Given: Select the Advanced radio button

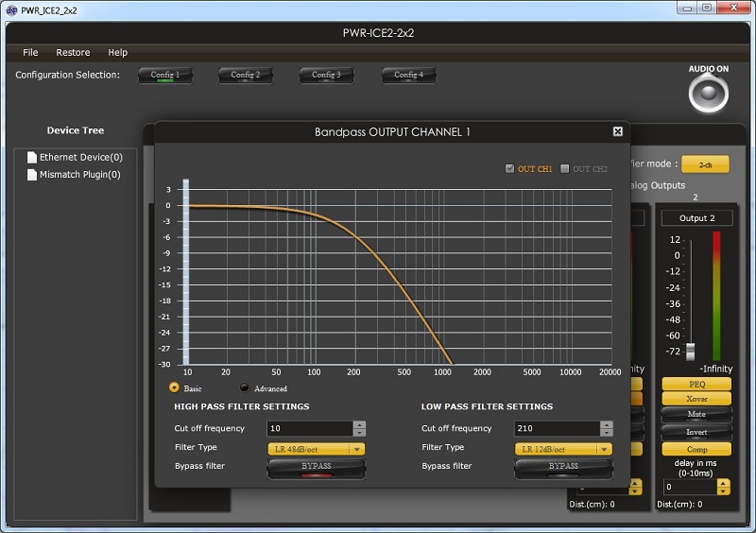Looking at the screenshot, I should 245,387.
